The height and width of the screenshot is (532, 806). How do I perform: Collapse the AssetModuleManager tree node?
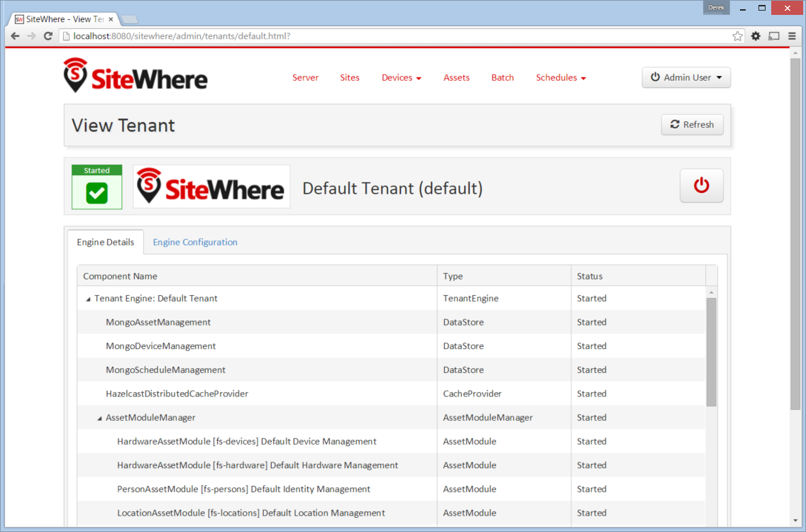point(100,418)
